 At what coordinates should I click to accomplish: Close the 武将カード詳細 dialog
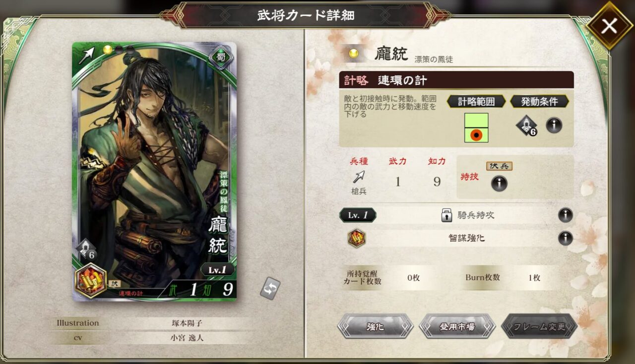click(x=609, y=26)
